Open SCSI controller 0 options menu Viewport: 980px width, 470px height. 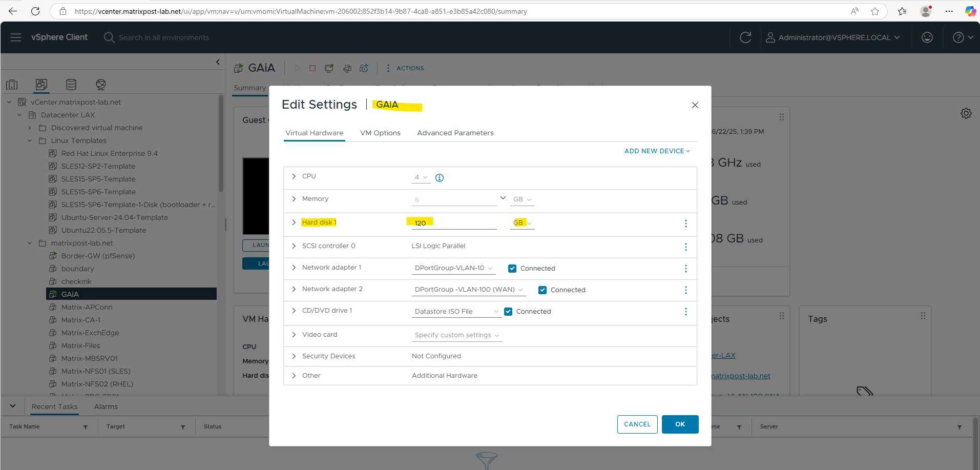click(686, 247)
